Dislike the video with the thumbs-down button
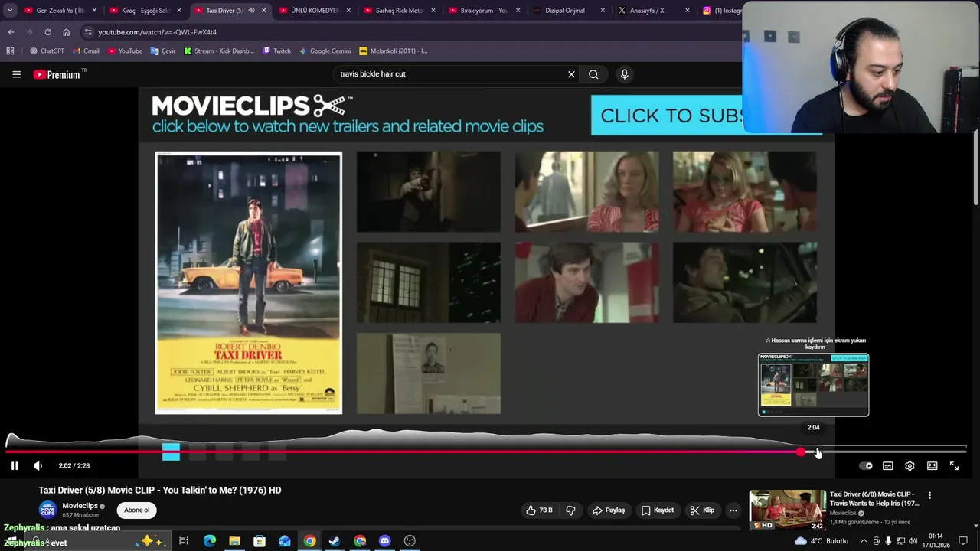980x551 pixels. pyautogui.click(x=570, y=510)
